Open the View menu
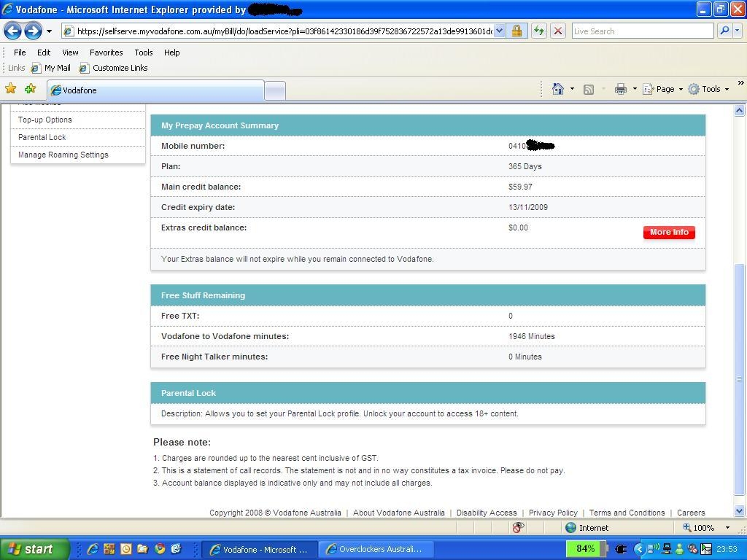Image resolution: width=747 pixels, height=560 pixels. tap(70, 52)
